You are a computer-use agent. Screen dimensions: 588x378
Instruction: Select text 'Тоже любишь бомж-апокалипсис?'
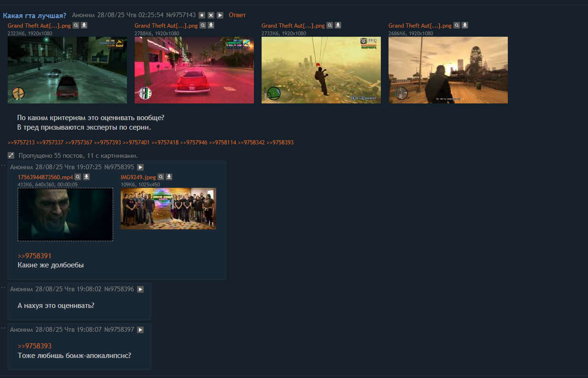[x=74, y=356]
